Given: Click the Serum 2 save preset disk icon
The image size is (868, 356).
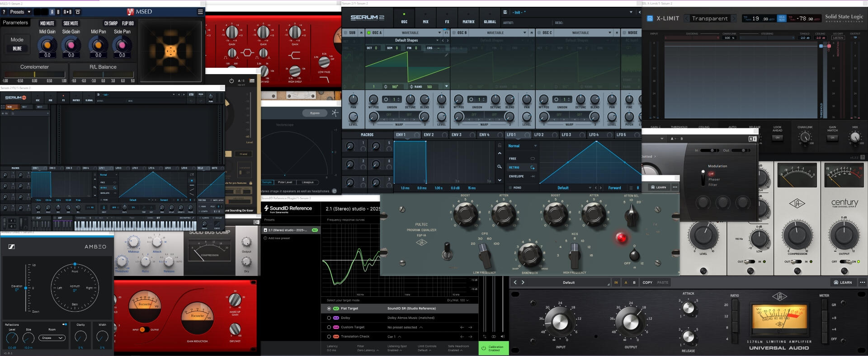Looking at the screenshot, I should [x=505, y=12].
